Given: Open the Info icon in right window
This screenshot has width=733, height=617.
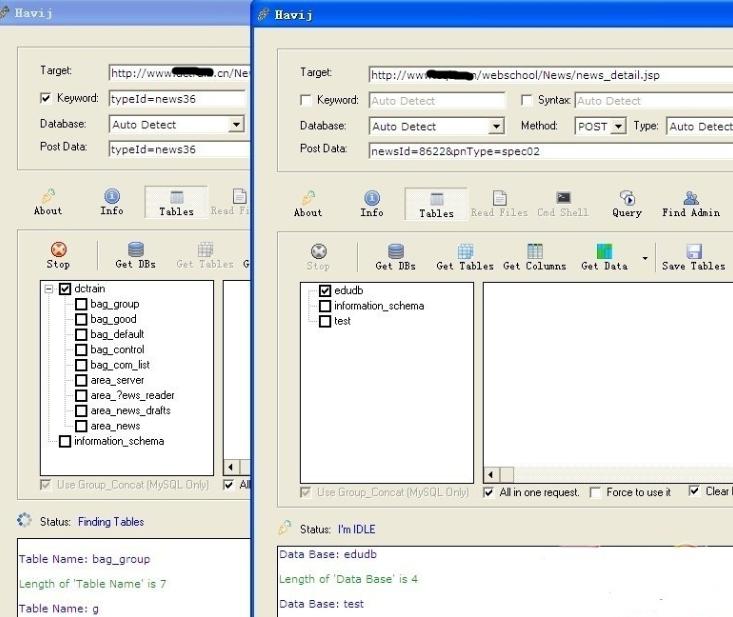Looking at the screenshot, I should (x=372, y=198).
